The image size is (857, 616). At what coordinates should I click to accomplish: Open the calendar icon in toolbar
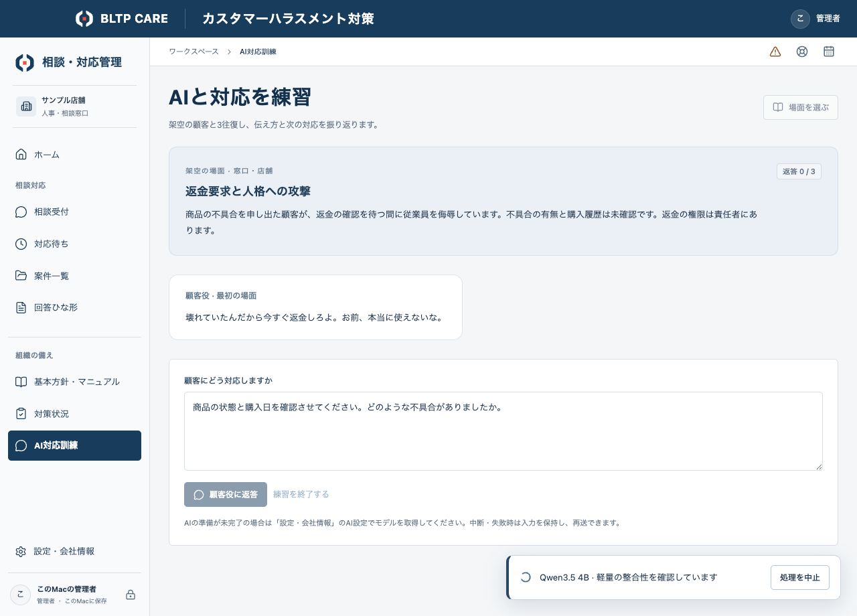829,52
